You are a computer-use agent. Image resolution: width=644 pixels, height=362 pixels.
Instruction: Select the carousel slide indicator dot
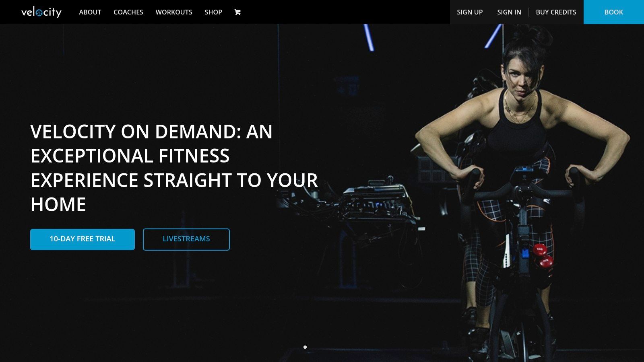click(305, 347)
